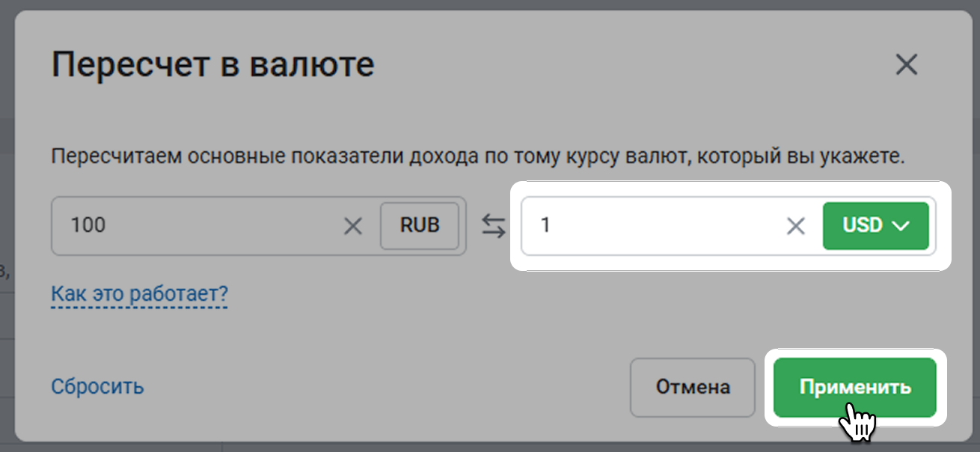Click the two-arrow exchange icon between fields
This screenshot has height=452, width=980.
click(x=493, y=226)
